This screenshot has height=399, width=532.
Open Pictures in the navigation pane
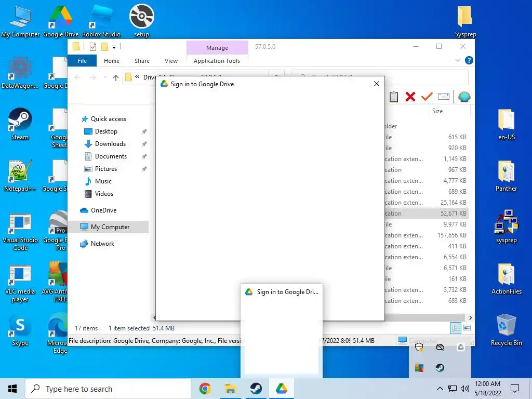[106, 169]
